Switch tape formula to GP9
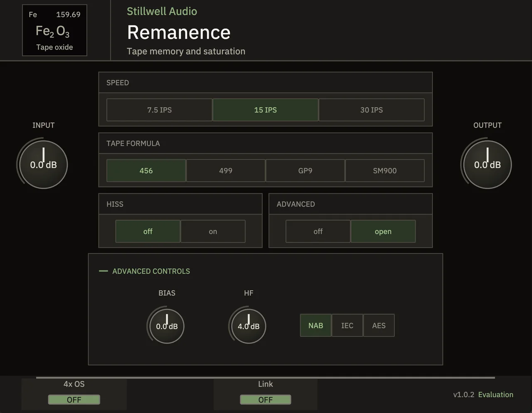 (x=305, y=171)
